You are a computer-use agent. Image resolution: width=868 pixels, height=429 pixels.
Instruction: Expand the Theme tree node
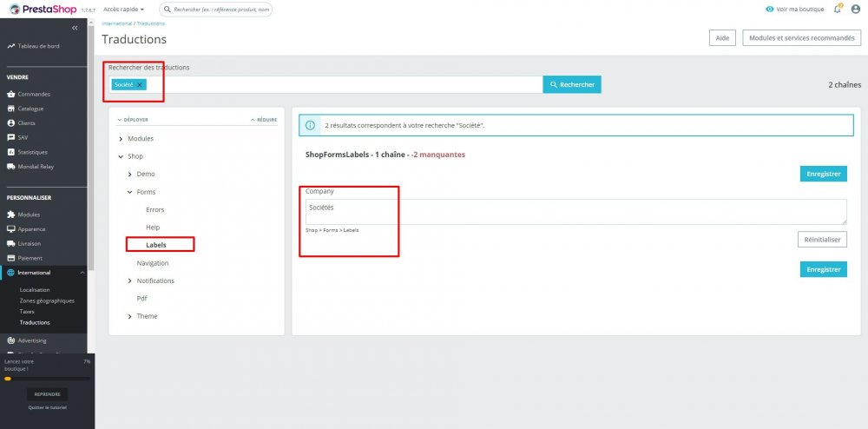pos(130,317)
